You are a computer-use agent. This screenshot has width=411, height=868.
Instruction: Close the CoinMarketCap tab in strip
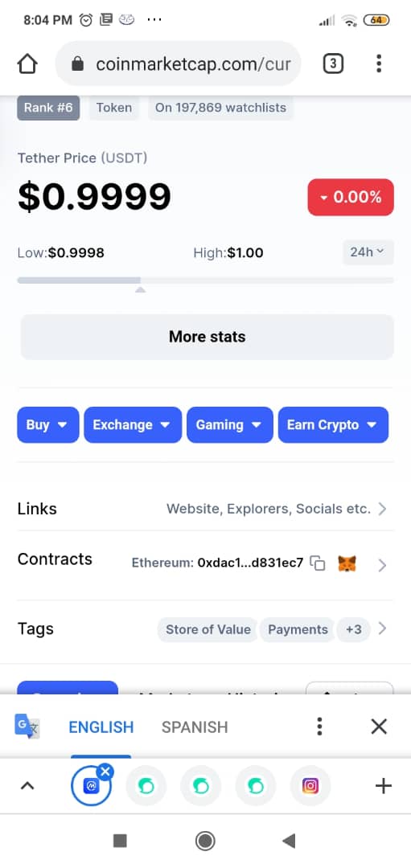pyautogui.click(x=105, y=771)
